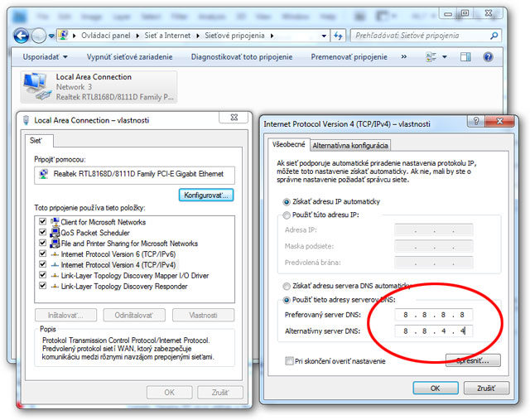Click the Control Panel icon in address bar
The height and width of the screenshot is (420, 530).
(x=63, y=35)
